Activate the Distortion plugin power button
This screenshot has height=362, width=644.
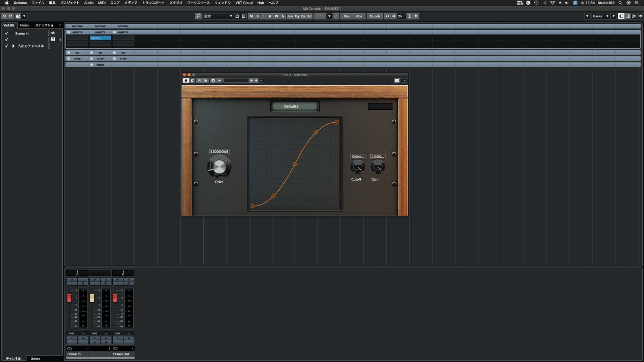(186, 80)
